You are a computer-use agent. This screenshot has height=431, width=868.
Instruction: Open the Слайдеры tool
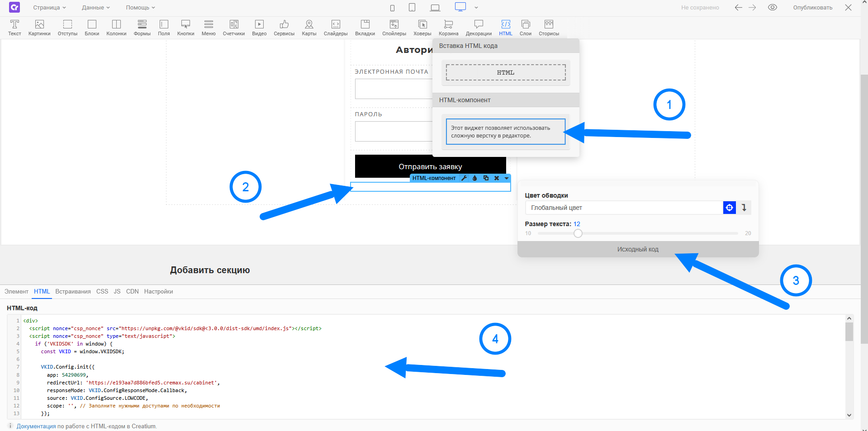pos(336,27)
